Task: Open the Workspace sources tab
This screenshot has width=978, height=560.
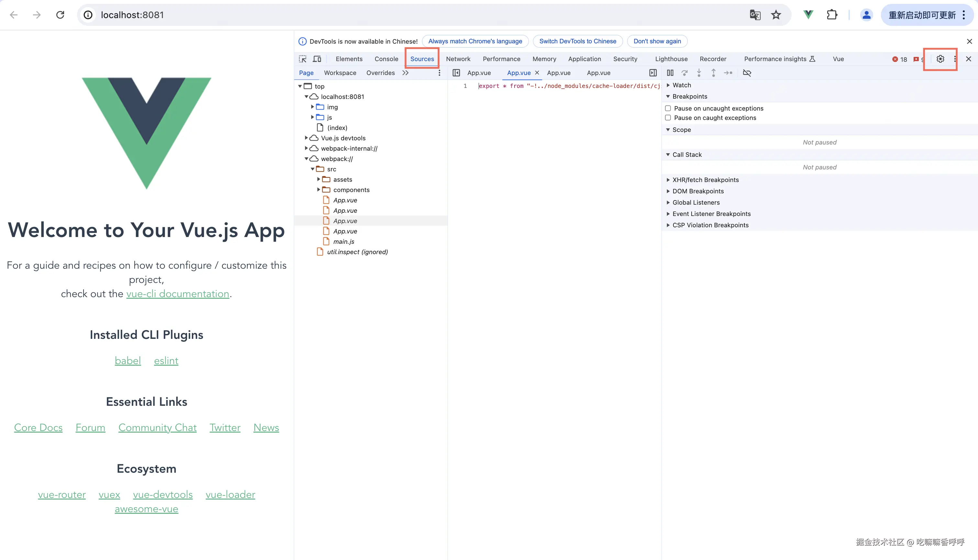Action: [340, 73]
